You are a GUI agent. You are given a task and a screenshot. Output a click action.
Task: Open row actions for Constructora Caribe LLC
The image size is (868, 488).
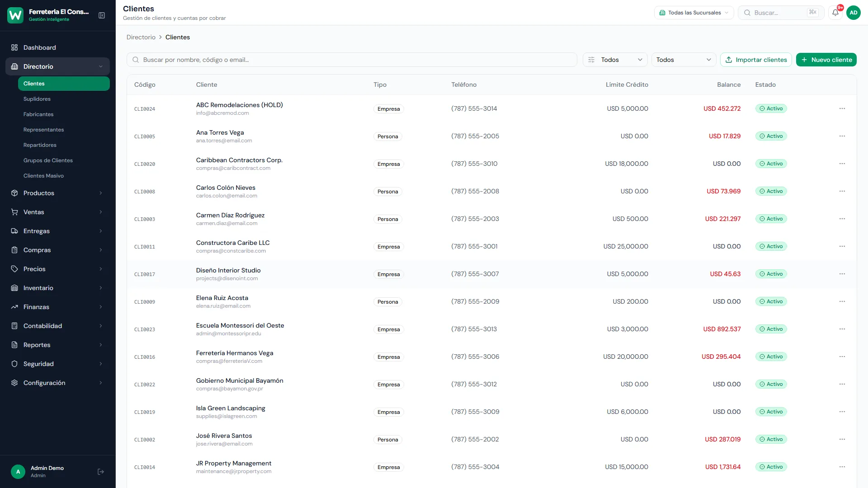click(x=842, y=246)
